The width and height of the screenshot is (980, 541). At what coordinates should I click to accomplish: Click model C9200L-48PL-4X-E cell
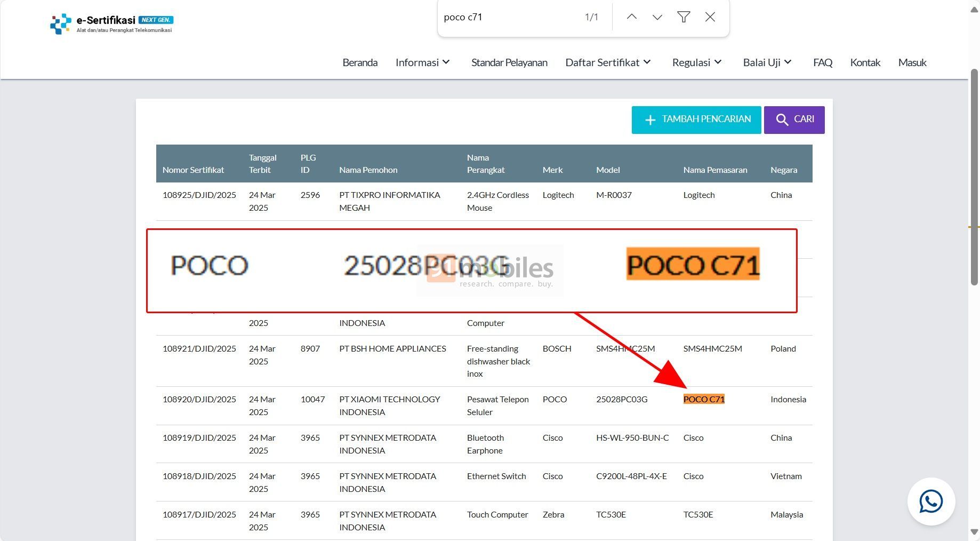(x=631, y=476)
